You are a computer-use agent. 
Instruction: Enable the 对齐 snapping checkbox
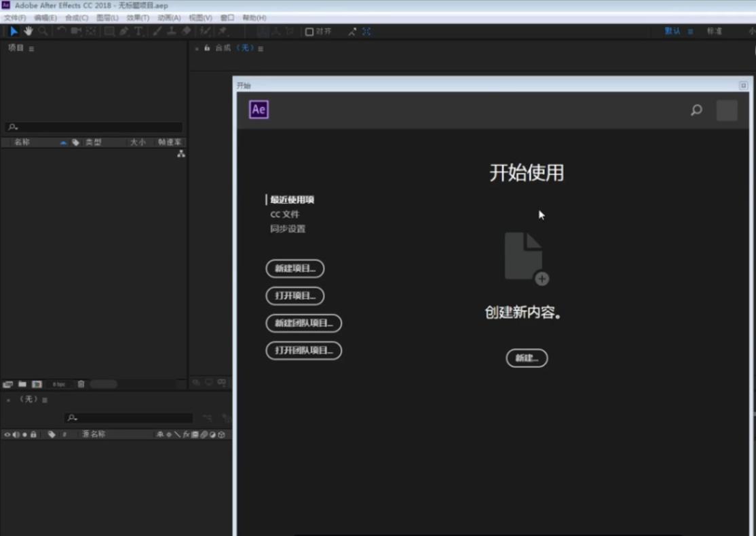(x=309, y=31)
